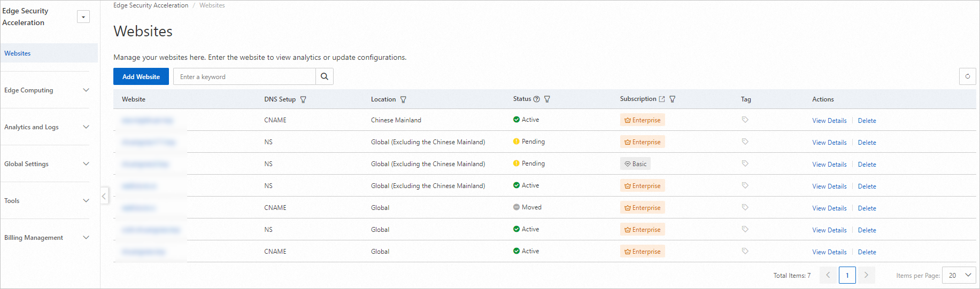Go to page 1 in pagination
The image size is (980, 289).
[x=847, y=275]
